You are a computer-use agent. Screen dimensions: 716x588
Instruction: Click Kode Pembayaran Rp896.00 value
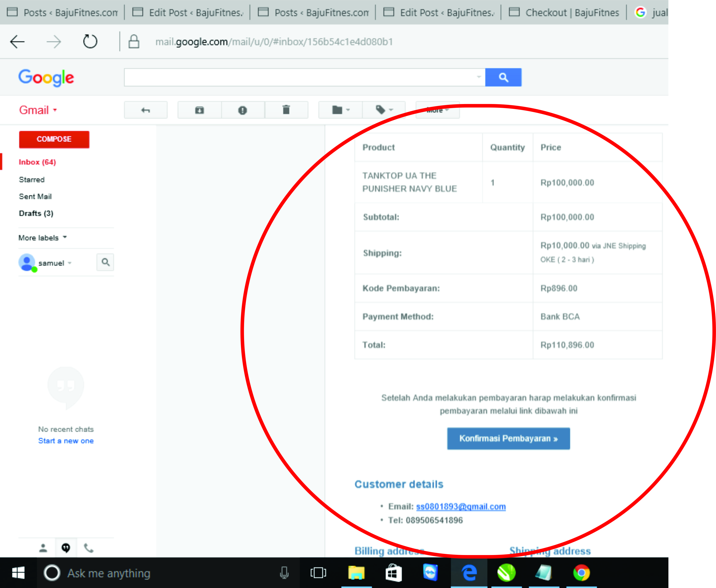click(559, 288)
